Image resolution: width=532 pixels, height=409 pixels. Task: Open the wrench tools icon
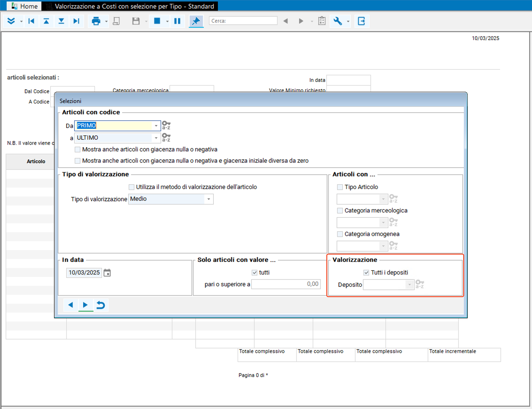337,21
